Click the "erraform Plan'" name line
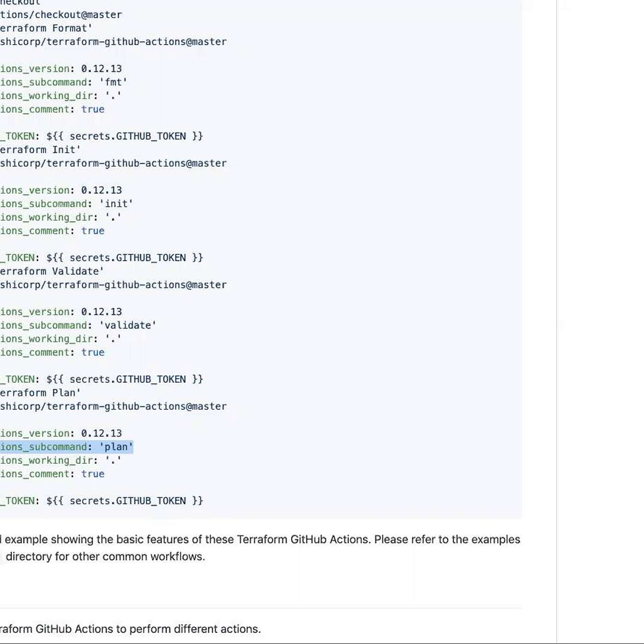 [40, 392]
